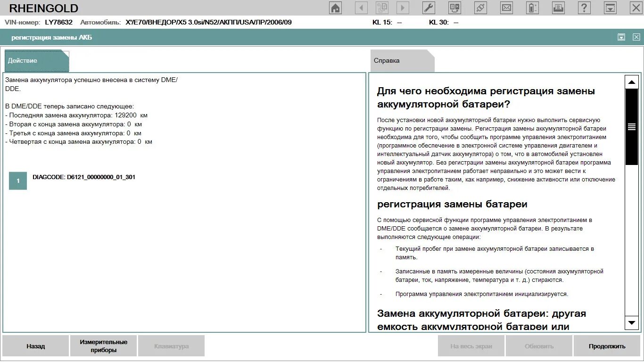The image size is (644, 362).
Task: Click the Обновить button
Action: point(539,346)
